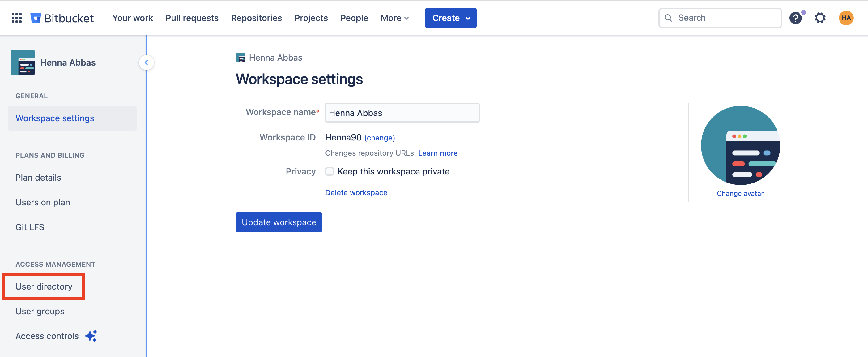Open Pull requests
868x357 pixels.
[192, 18]
